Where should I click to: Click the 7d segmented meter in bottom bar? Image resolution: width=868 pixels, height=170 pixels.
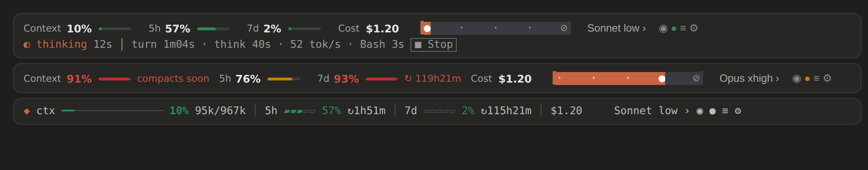[439, 111]
